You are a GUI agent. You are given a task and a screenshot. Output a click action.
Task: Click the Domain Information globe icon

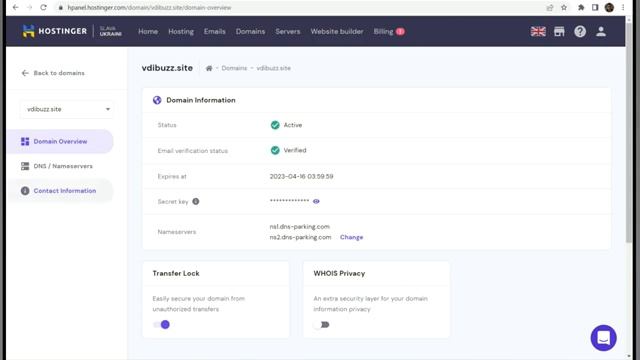[x=157, y=100]
